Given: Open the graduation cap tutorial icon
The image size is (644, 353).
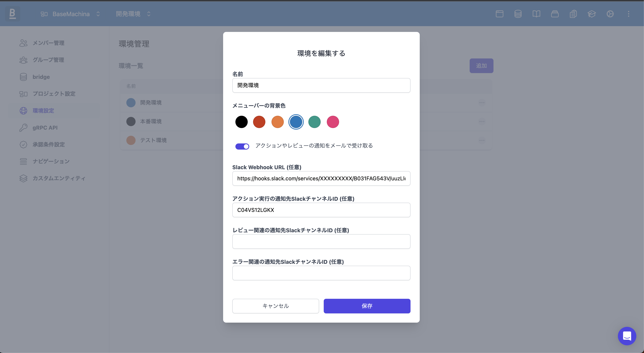Looking at the screenshot, I should click(592, 14).
